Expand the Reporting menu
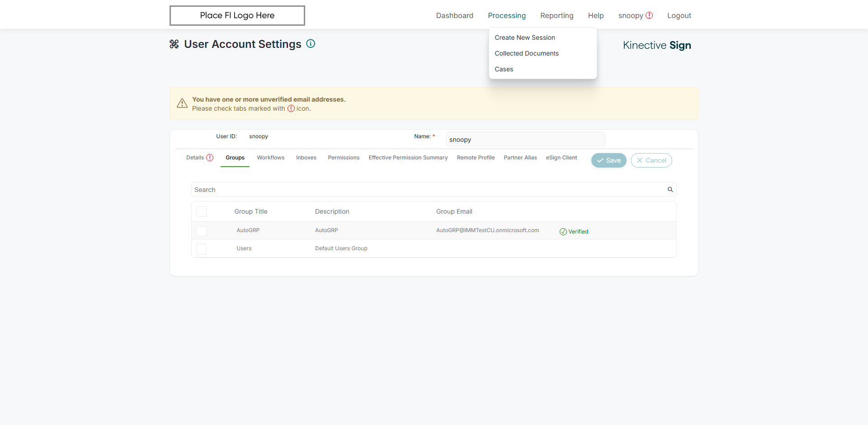This screenshot has width=868, height=425. [557, 15]
